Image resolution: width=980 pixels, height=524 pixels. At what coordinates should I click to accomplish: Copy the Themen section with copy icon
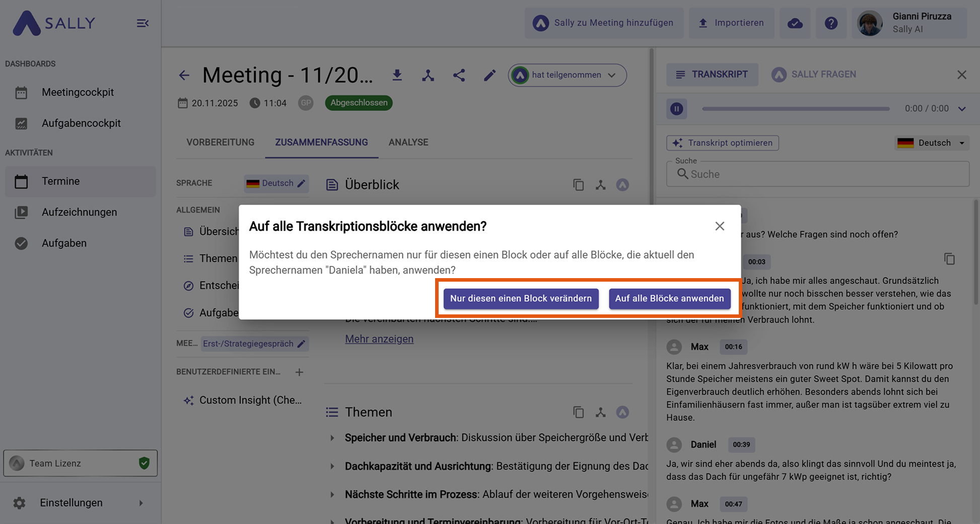coord(578,412)
